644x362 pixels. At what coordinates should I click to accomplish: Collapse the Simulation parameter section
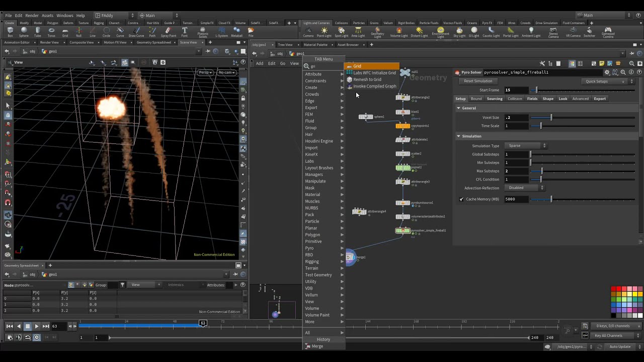point(458,136)
